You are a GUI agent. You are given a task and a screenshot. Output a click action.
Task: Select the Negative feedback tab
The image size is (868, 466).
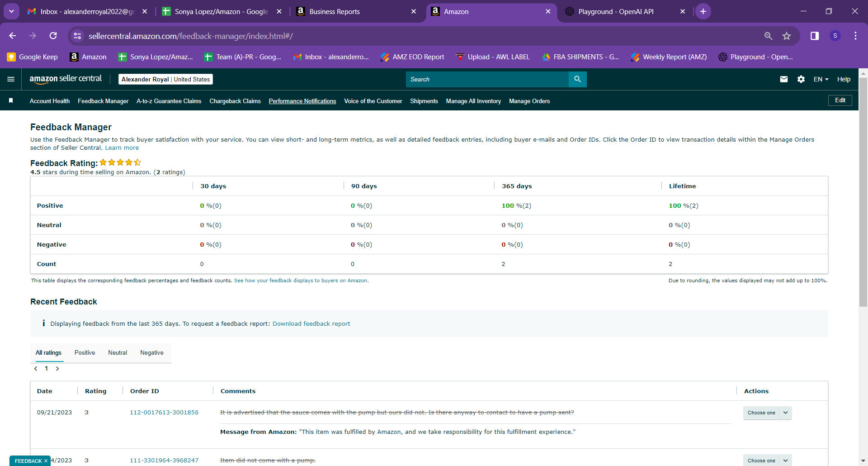point(152,353)
